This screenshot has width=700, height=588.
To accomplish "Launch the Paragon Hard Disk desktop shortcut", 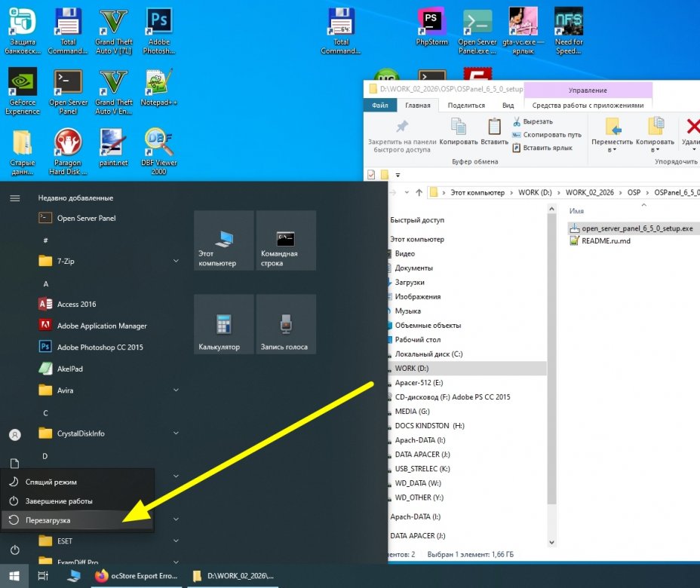I will (x=68, y=152).
